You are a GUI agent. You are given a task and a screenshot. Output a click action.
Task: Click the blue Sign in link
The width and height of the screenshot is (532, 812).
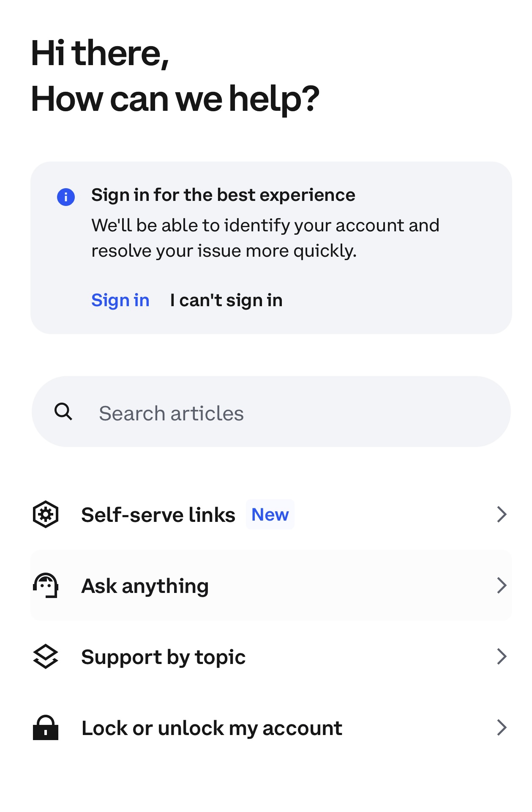120,300
